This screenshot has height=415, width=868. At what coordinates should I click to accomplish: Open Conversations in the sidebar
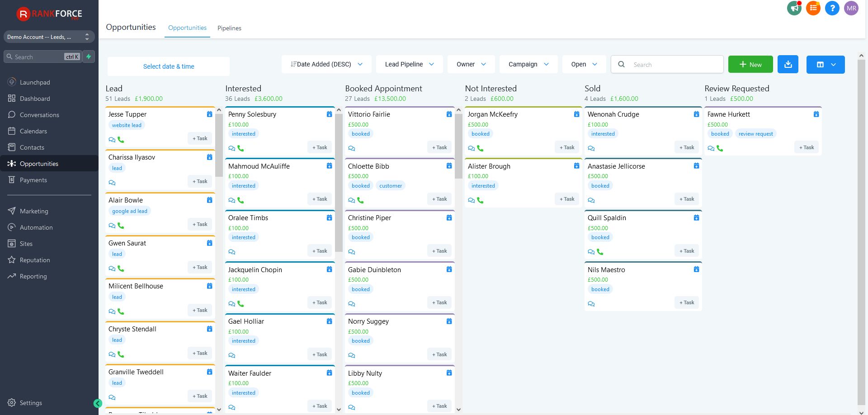[x=39, y=115]
